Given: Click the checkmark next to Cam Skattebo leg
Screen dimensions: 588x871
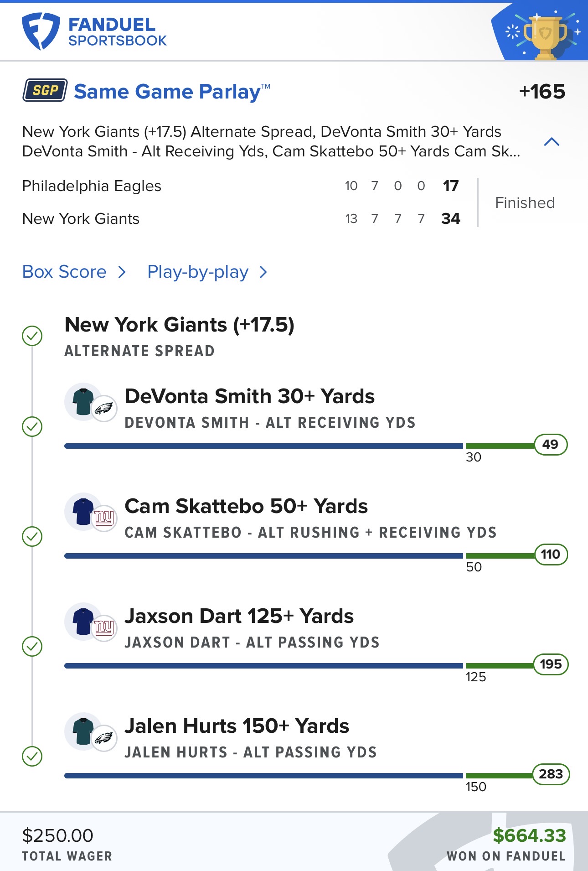Looking at the screenshot, I should point(32,536).
